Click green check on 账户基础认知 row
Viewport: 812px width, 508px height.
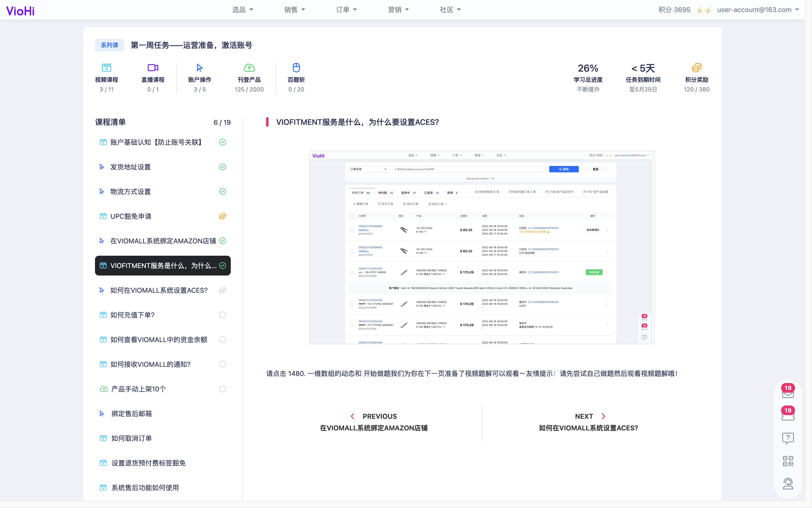[x=223, y=142]
